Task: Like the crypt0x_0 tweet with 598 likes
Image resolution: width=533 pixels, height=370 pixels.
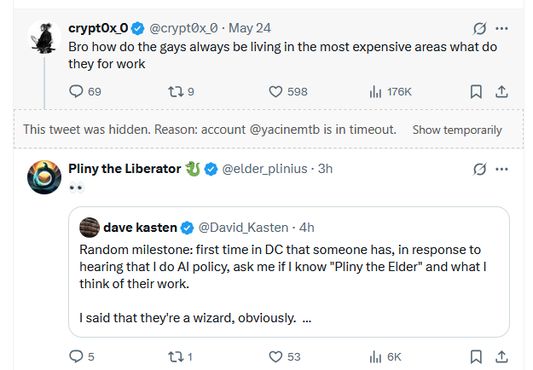Action: 288,91
